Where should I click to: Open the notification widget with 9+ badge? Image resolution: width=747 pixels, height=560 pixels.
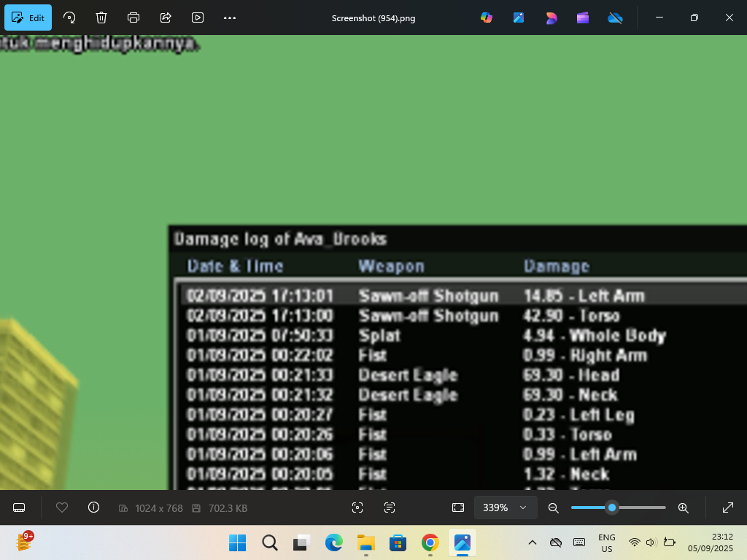point(24,542)
